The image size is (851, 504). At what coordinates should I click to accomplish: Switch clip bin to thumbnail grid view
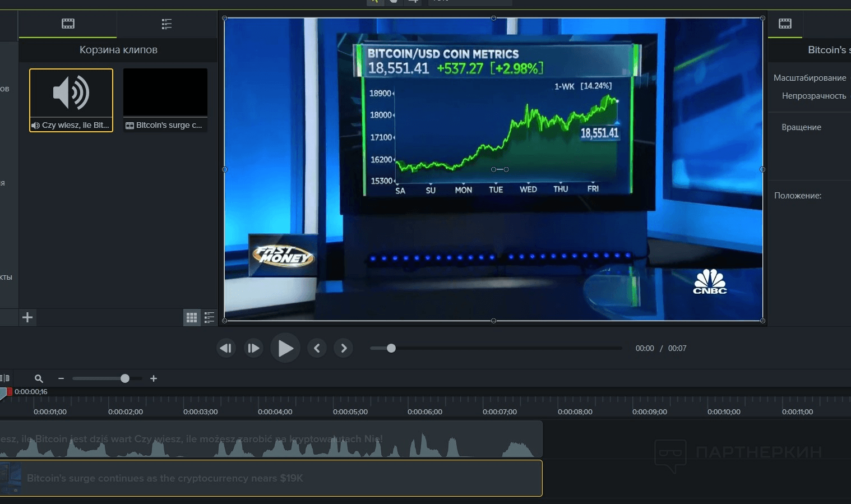click(192, 318)
